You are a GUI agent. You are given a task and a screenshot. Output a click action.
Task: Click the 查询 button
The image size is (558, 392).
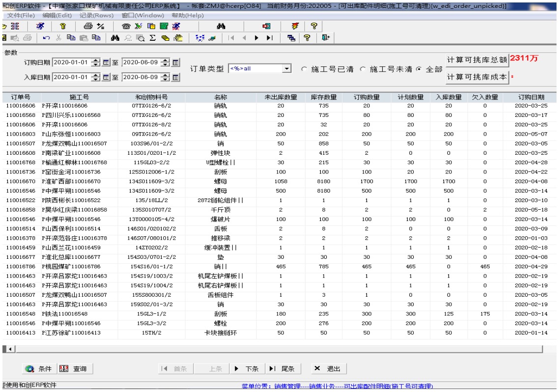point(75,368)
